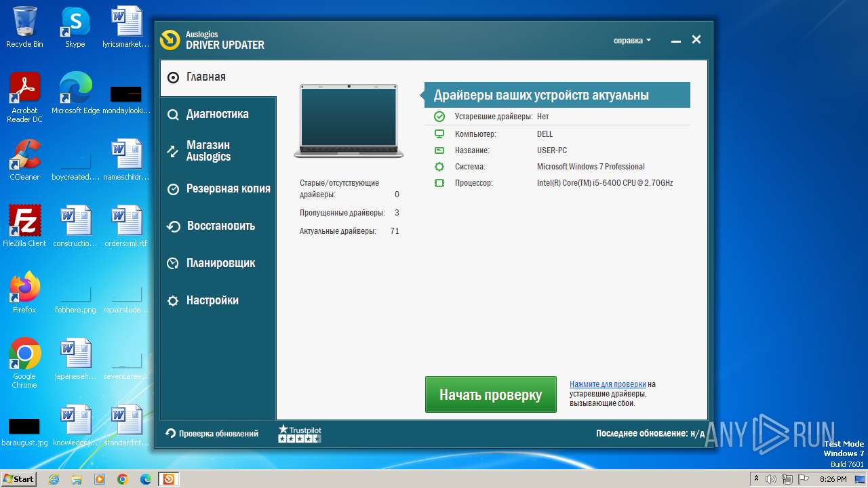Select the Google Chrome desktop shortcut

(24, 363)
